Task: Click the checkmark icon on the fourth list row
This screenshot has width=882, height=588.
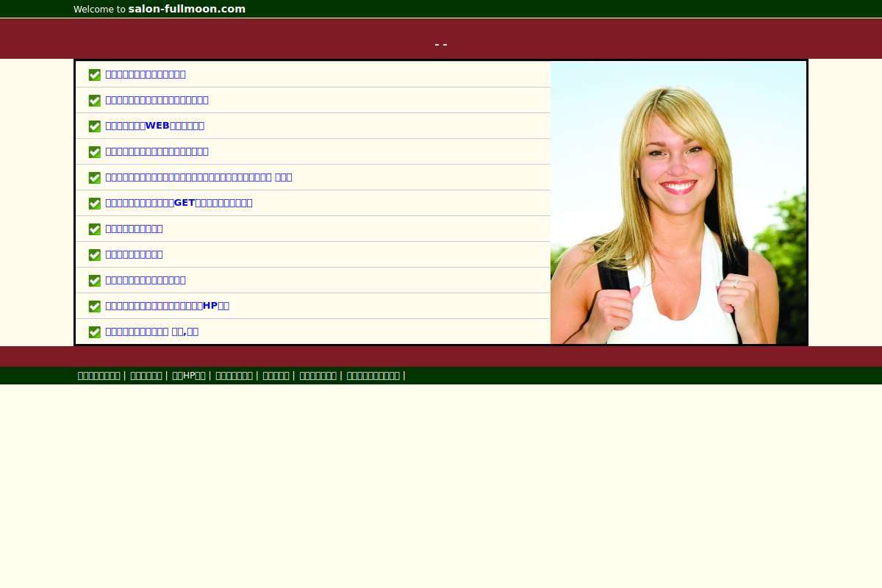Action: [95, 152]
